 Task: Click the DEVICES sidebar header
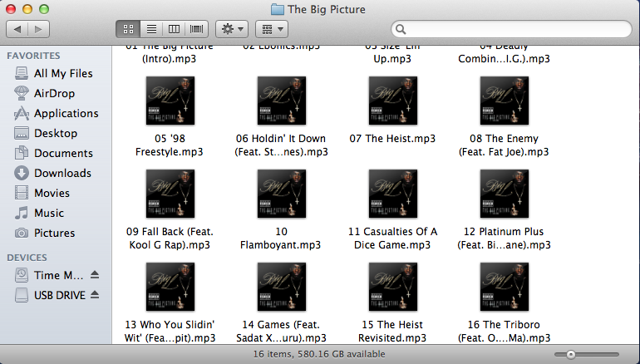coord(27,258)
